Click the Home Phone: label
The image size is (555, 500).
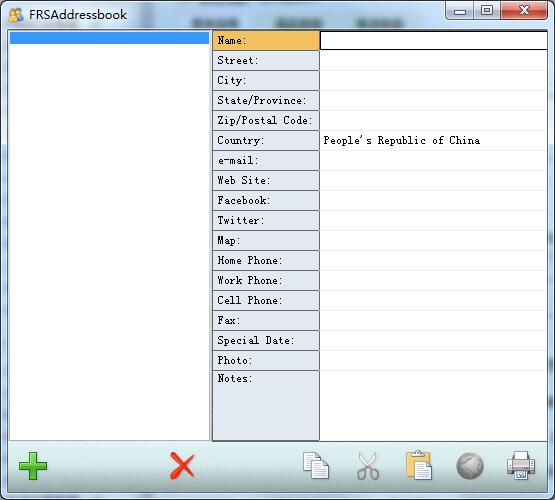click(x=266, y=260)
